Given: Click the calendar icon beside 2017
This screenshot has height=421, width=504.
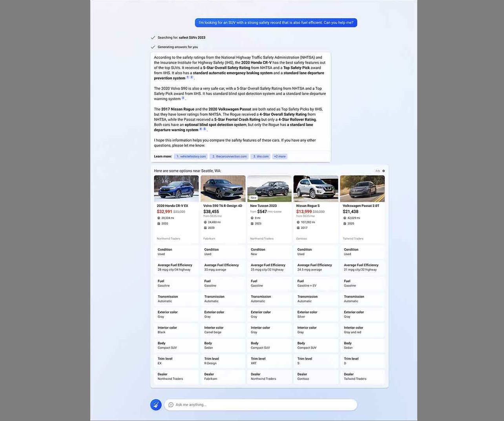Looking at the screenshot, I should pos(298,228).
